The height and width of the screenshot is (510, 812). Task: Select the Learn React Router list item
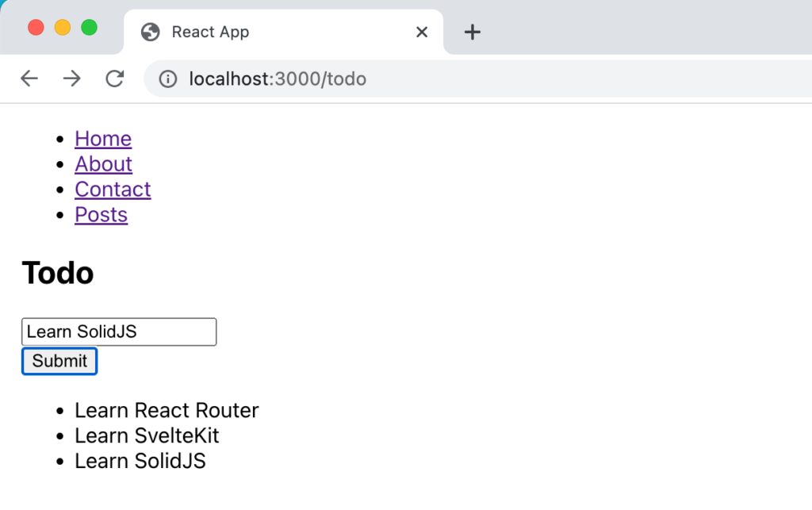tap(167, 410)
